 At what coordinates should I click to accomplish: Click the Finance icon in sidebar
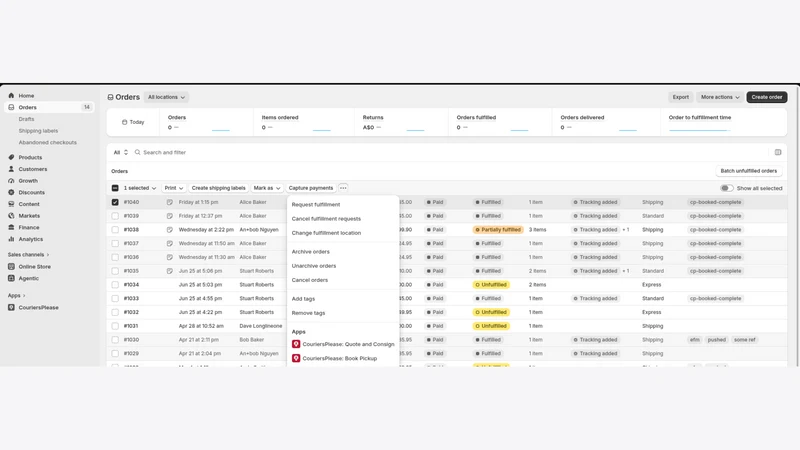(11, 228)
